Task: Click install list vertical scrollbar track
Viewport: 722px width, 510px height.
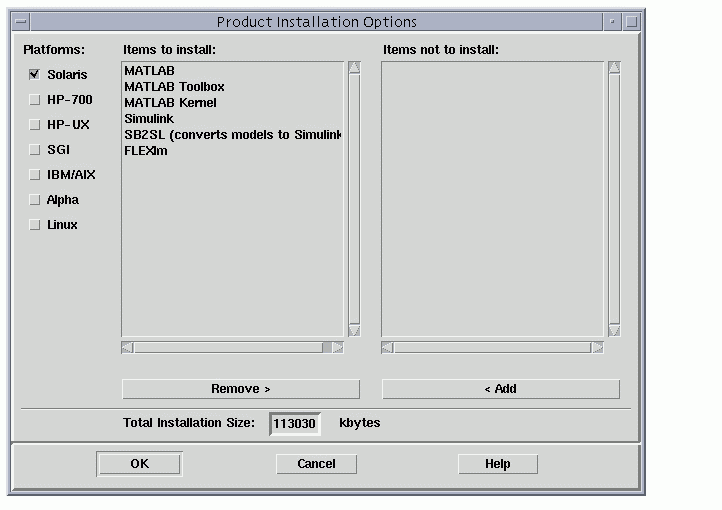Action: [354, 199]
